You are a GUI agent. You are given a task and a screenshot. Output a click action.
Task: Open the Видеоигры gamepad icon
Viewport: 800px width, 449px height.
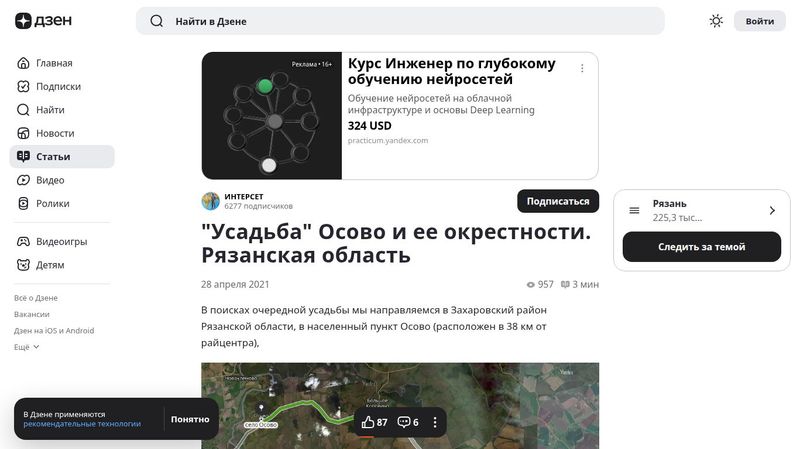coord(23,241)
